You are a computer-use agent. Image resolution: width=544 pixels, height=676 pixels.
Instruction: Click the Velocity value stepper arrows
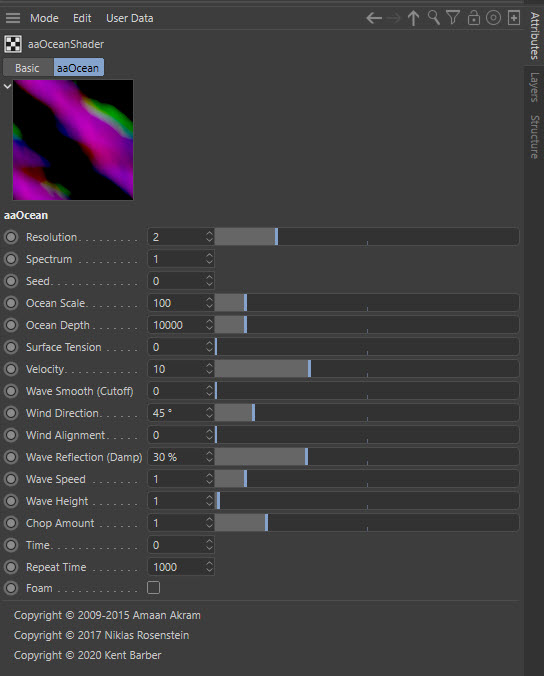209,369
